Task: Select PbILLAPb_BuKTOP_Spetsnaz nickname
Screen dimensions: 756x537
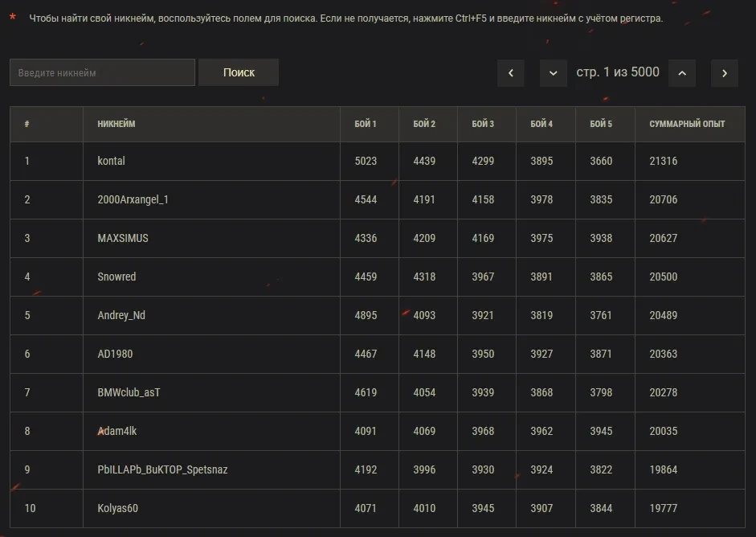Action: tap(162, 469)
